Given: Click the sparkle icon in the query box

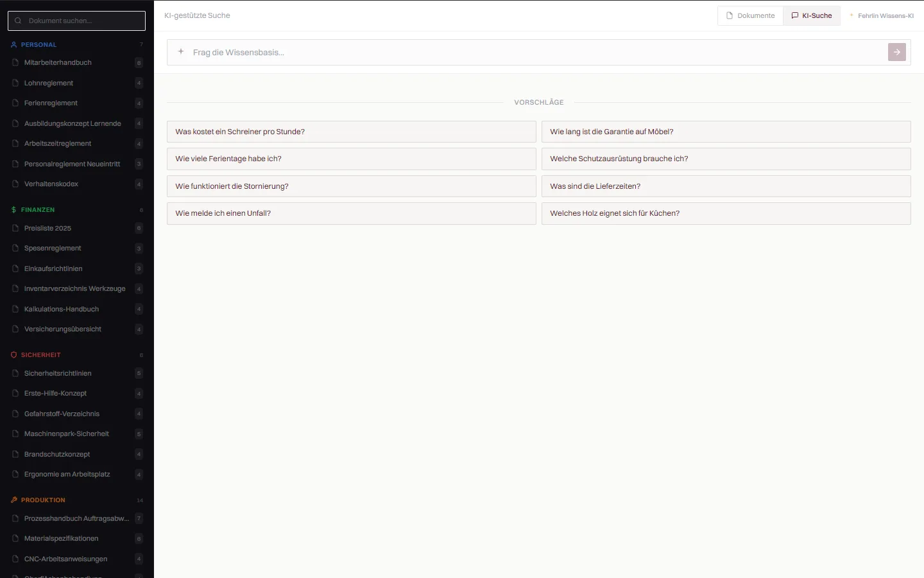Looking at the screenshot, I should [181, 51].
